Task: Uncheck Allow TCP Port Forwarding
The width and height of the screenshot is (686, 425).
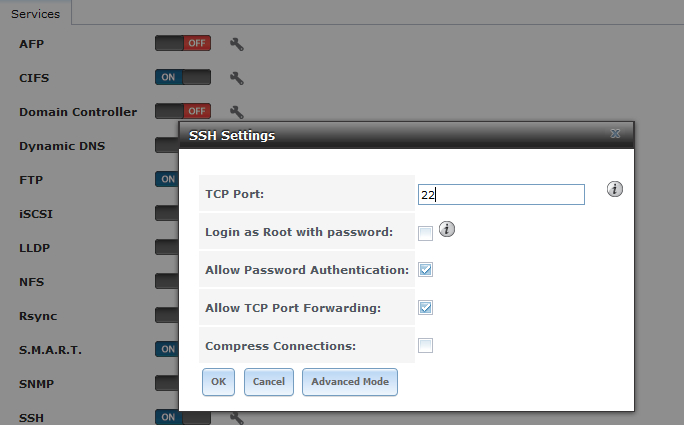Action: (425, 308)
